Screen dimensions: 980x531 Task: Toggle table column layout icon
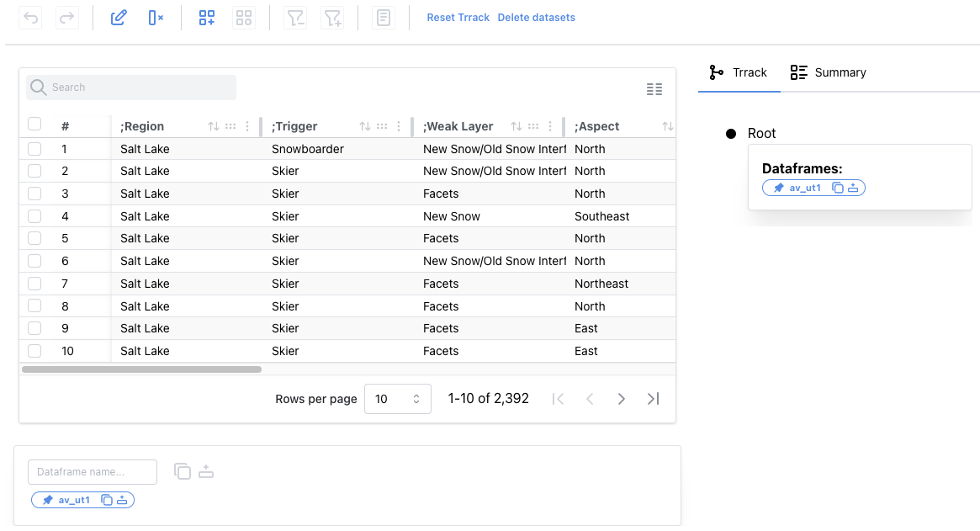point(654,89)
